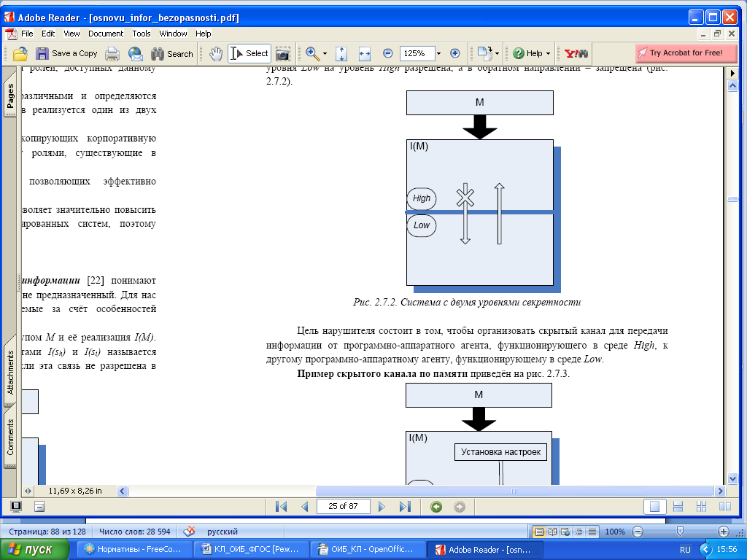This screenshot has width=747, height=560.
Task: Open the File menu
Action: click(x=27, y=34)
